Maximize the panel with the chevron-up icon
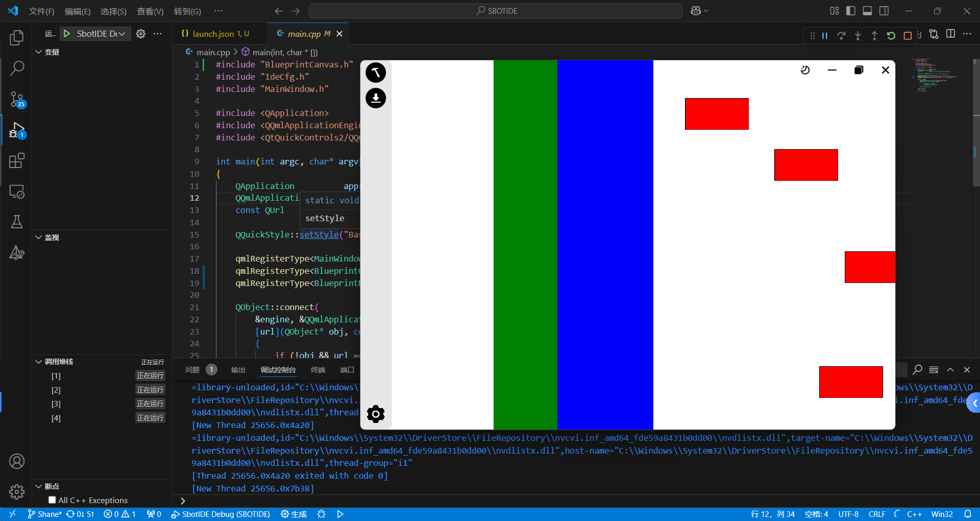This screenshot has width=980, height=521. pyautogui.click(x=950, y=369)
